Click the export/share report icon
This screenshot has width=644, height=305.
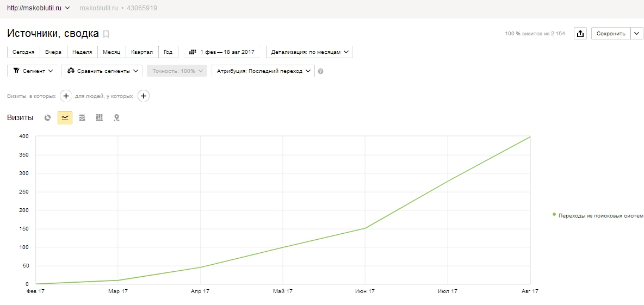tap(580, 34)
